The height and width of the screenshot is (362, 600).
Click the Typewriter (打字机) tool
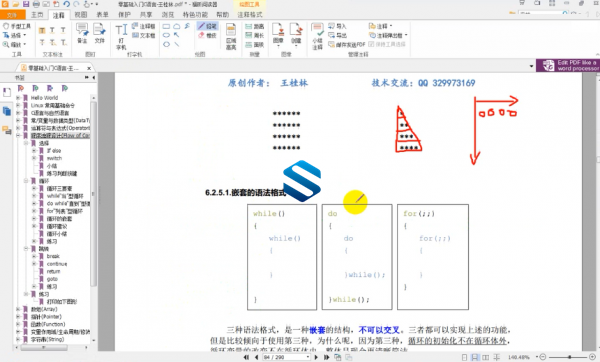pos(121,36)
